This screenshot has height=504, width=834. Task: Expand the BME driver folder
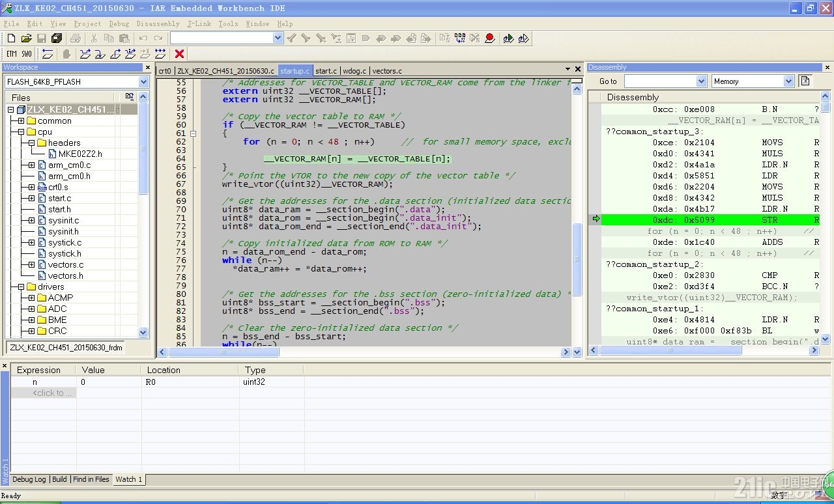tap(31, 320)
